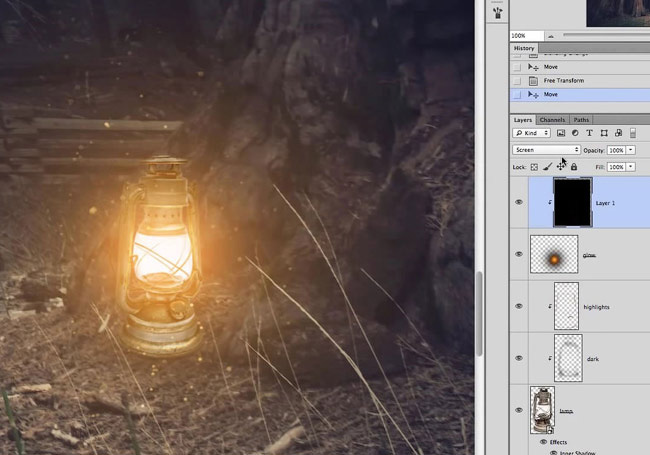650x455 pixels.
Task: Select the Free Transform history state
Action: pos(580,81)
